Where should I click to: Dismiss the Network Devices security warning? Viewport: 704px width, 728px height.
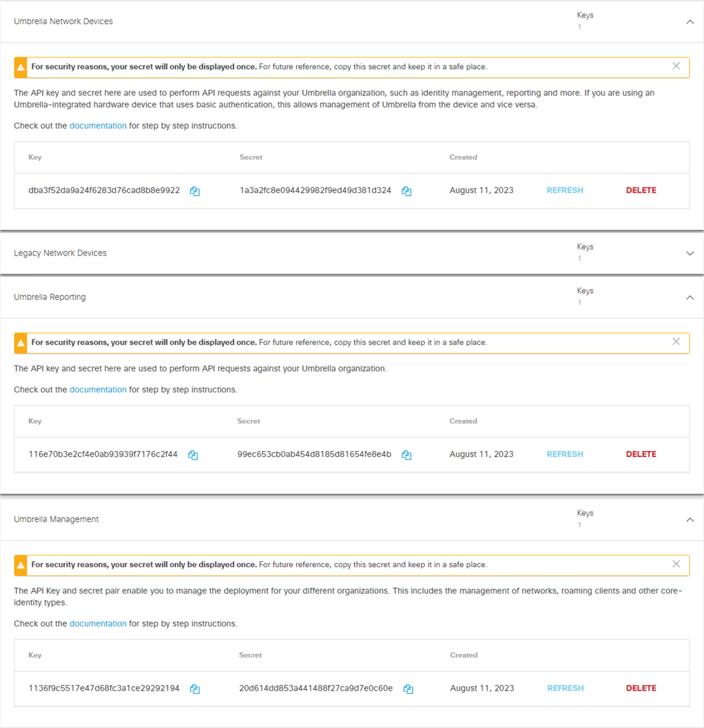point(676,66)
